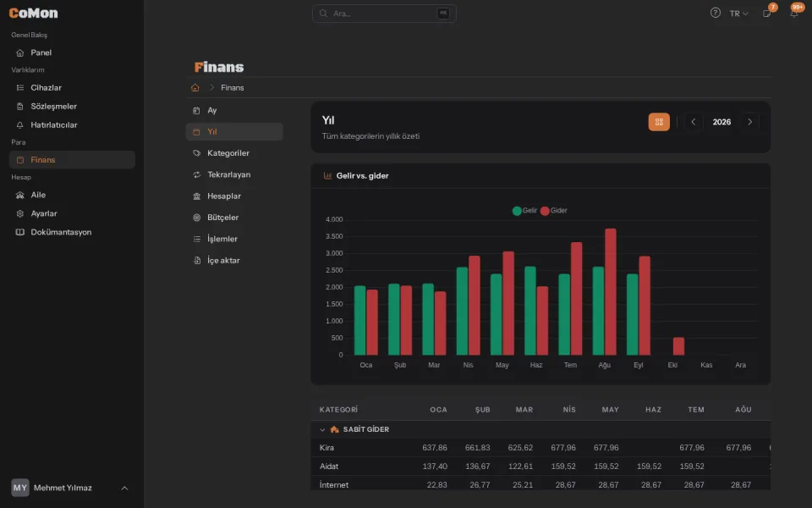Open the İşlemler tab
The image size is (812, 508).
(x=234, y=239)
